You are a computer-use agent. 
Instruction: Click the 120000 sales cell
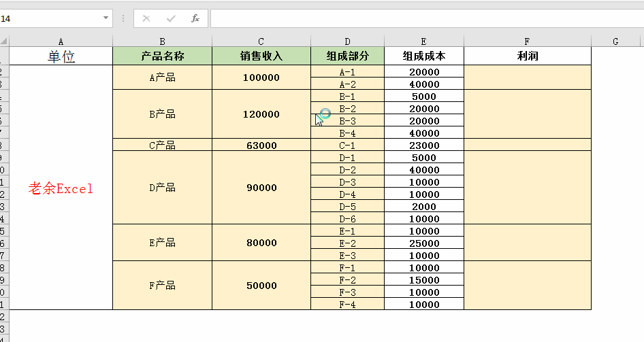pos(261,114)
